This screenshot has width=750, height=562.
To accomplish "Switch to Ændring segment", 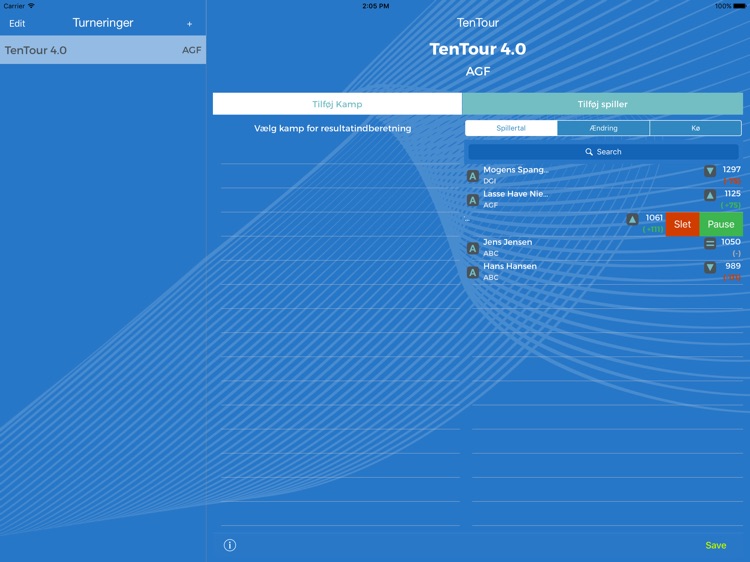I will [603, 128].
